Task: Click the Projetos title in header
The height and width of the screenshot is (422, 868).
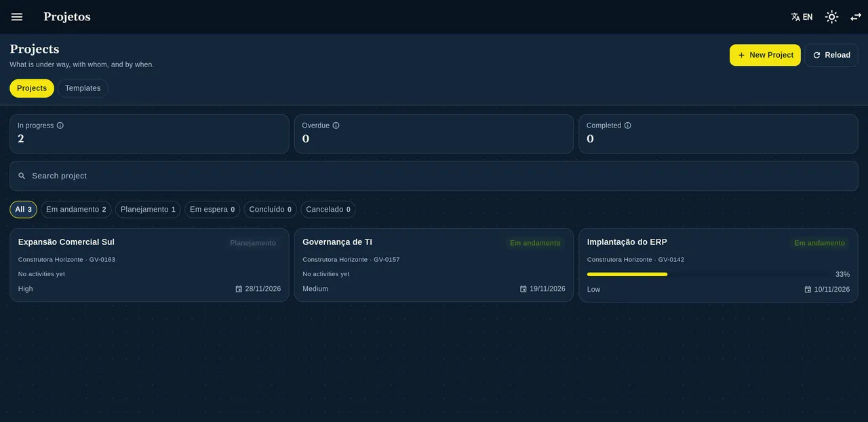Action: [x=67, y=17]
